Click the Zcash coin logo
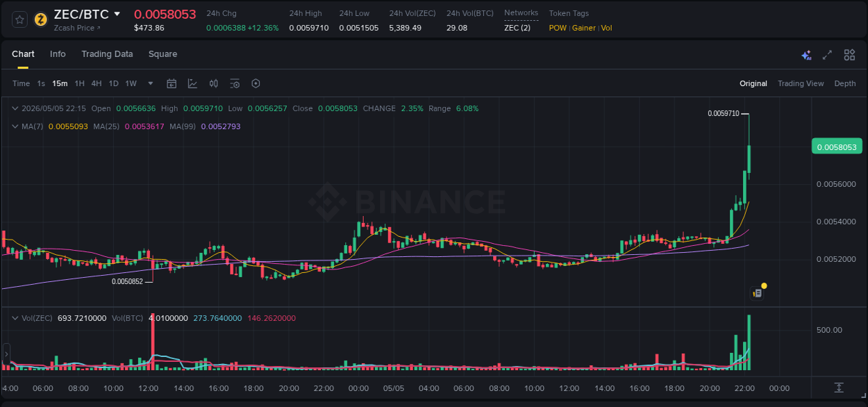868x407 pixels. [41, 19]
